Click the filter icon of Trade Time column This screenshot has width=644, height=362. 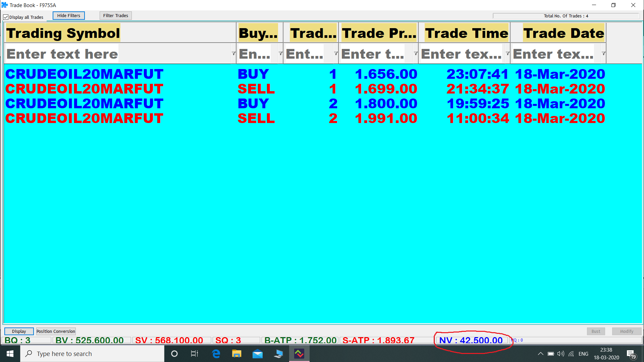507,54
